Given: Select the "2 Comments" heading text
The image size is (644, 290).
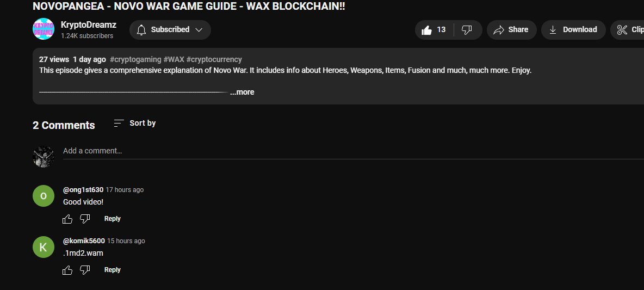Looking at the screenshot, I should (64, 125).
